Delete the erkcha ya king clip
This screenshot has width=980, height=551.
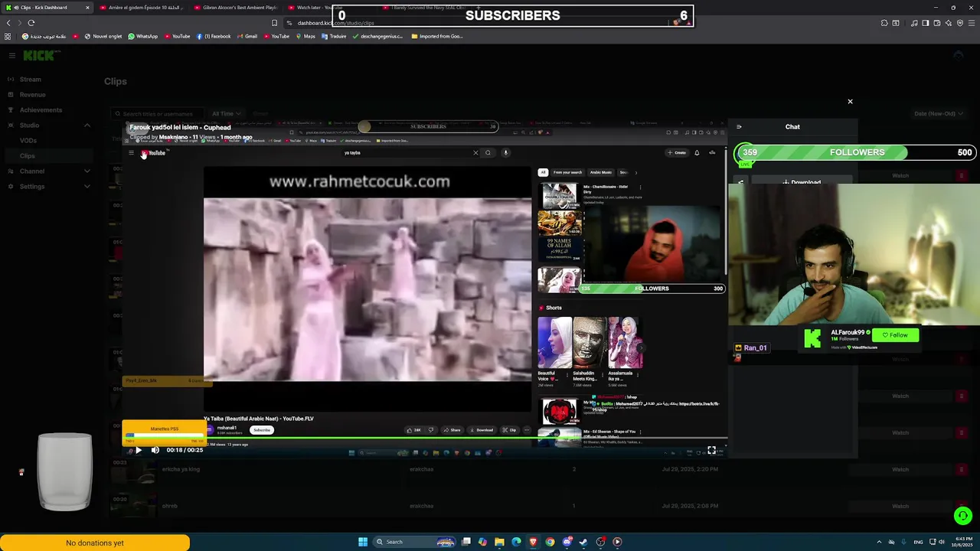962,469
